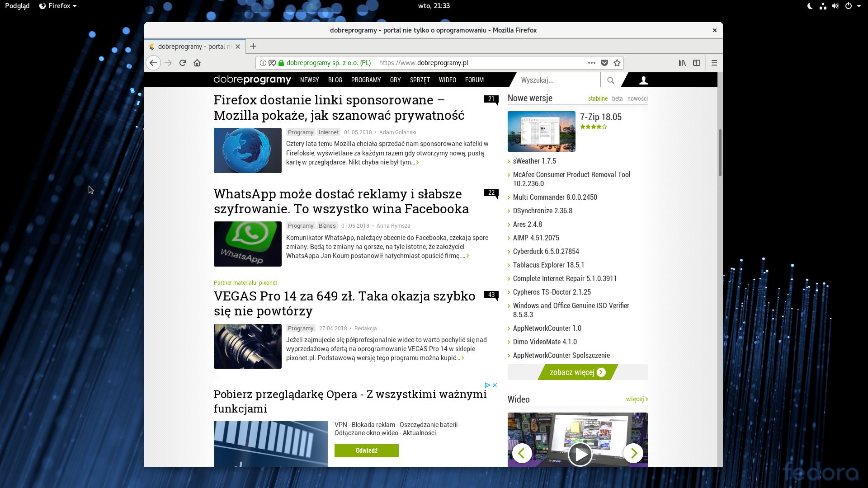Toggle night light moon icon in system tray

pos(810,6)
